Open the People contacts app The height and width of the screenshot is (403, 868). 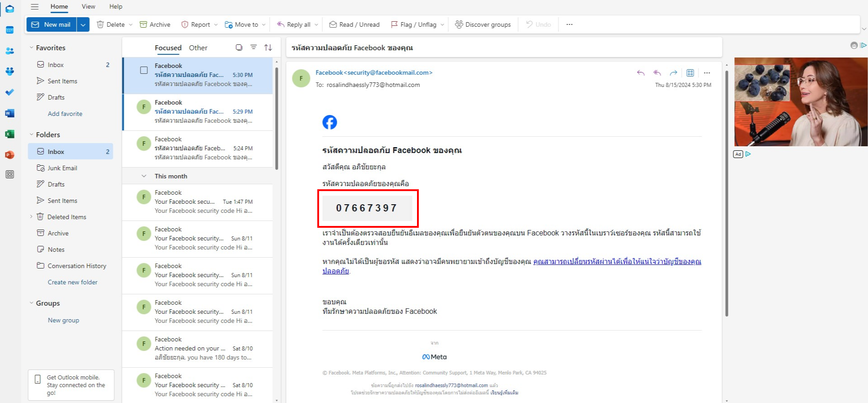coord(10,51)
